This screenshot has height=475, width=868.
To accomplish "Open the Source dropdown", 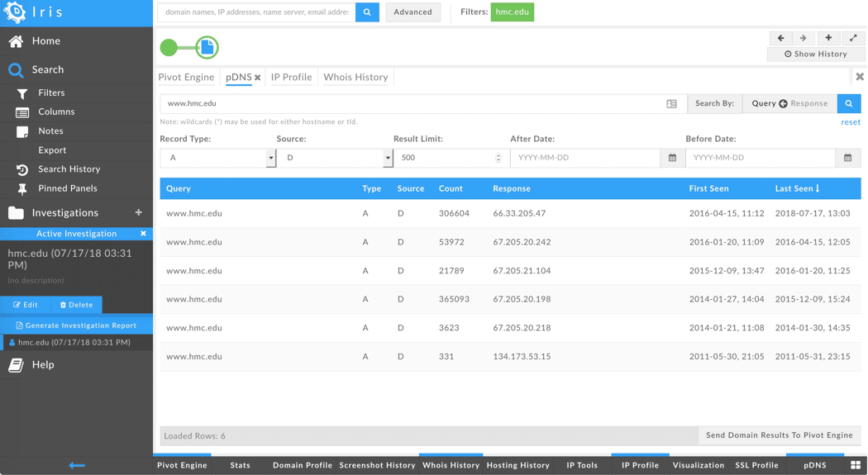I will click(x=334, y=158).
